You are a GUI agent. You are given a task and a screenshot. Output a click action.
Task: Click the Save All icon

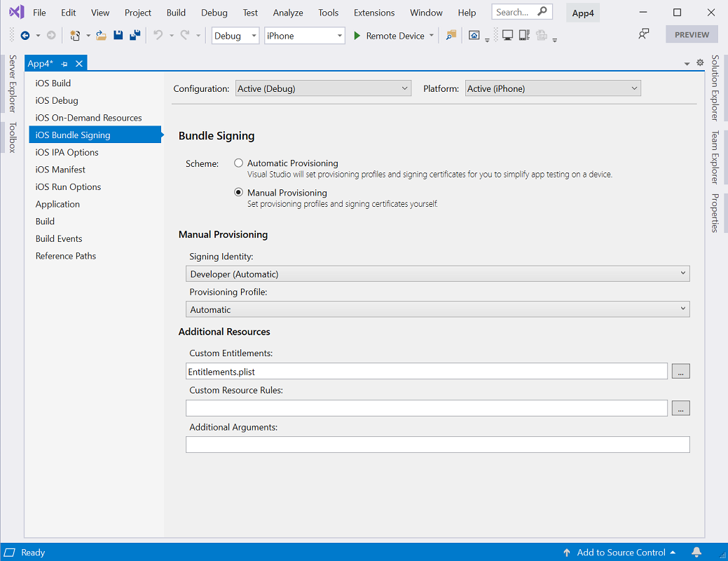[135, 34]
